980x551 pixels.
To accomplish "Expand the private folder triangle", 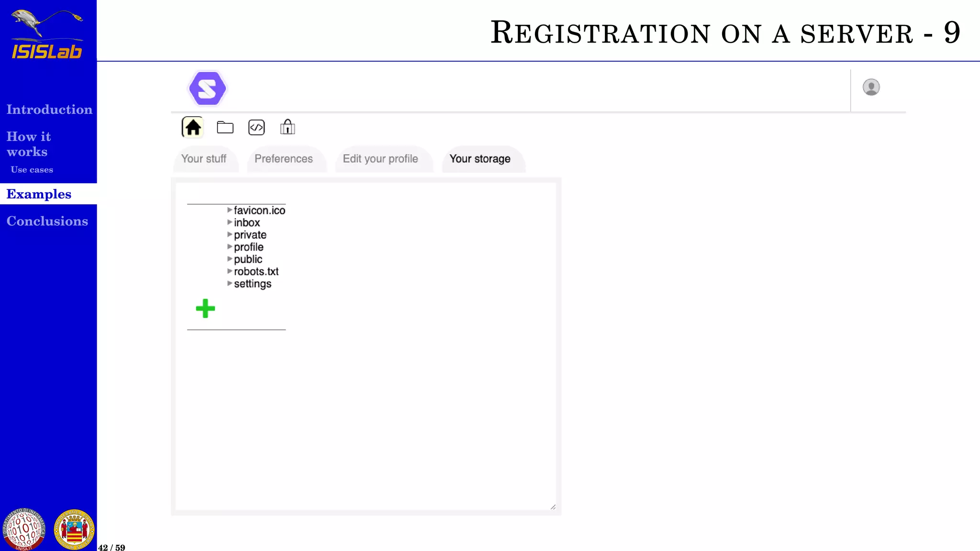I will tap(230, 234).
